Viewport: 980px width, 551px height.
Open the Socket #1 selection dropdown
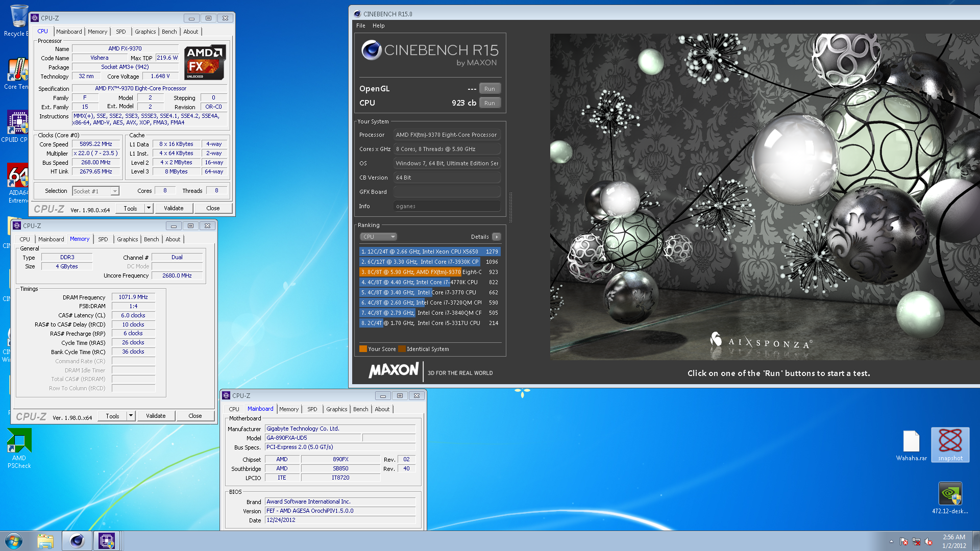[95, 191]
